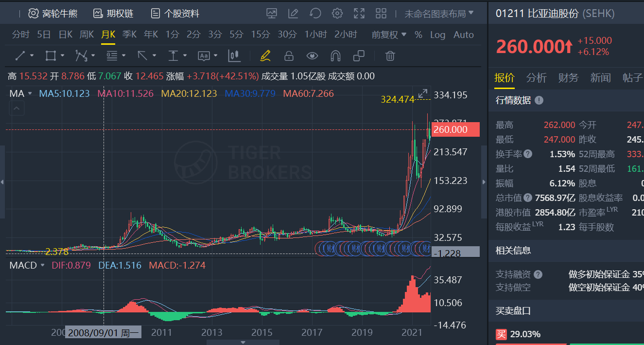Open the 新闻 news tab

point(601,78)
